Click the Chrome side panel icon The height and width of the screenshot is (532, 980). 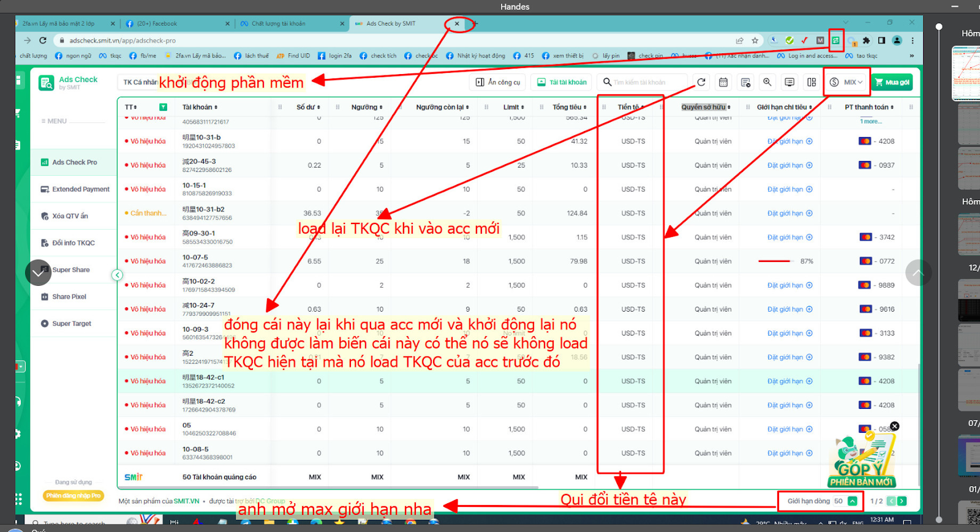tap(881, 40)
